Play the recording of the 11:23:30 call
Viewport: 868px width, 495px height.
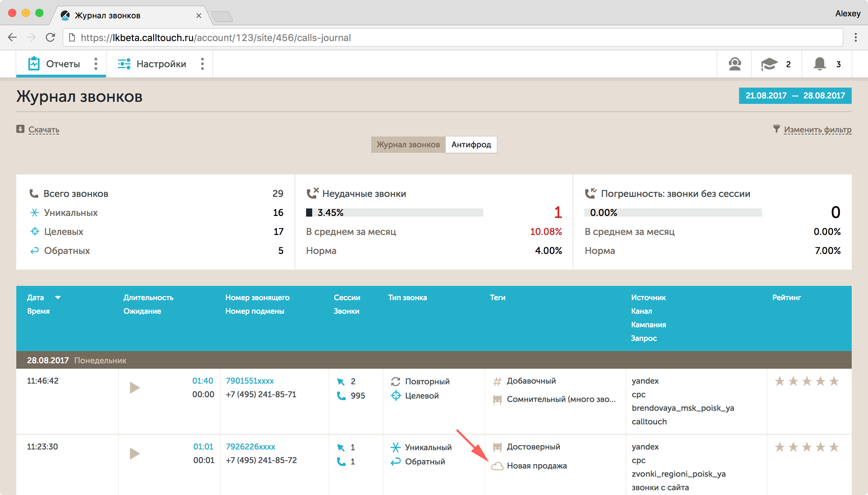coord(134,454)
